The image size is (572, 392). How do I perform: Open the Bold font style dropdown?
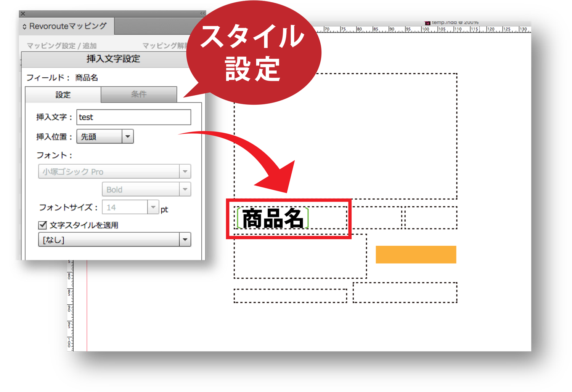[146, 189]
